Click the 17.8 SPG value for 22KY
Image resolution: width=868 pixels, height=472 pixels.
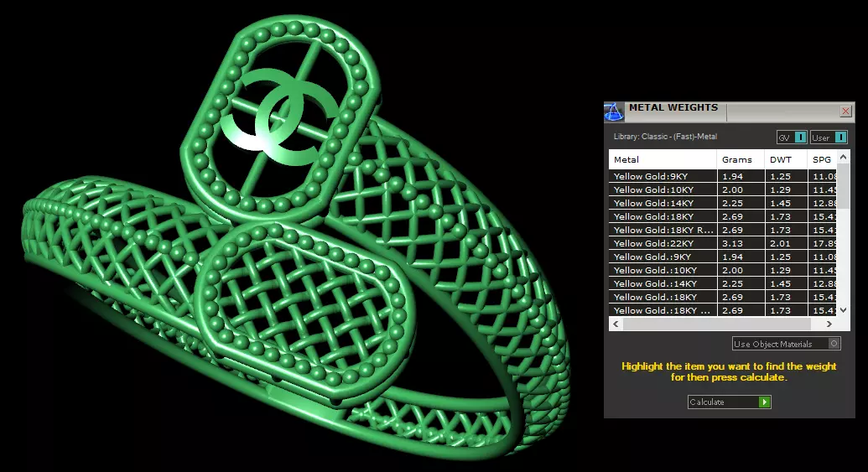click(x=824, y=243)
